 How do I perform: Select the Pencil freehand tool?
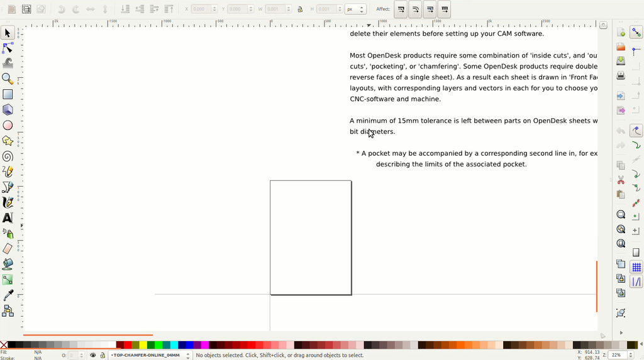(x=8, y=172)
